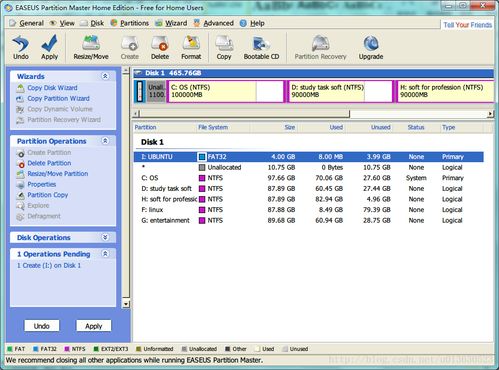The height and width of the screenshot is (370, 499).
Task: Click the FAT32 icon in I: UBUNTU row
Action: click(x=202, y=157)
